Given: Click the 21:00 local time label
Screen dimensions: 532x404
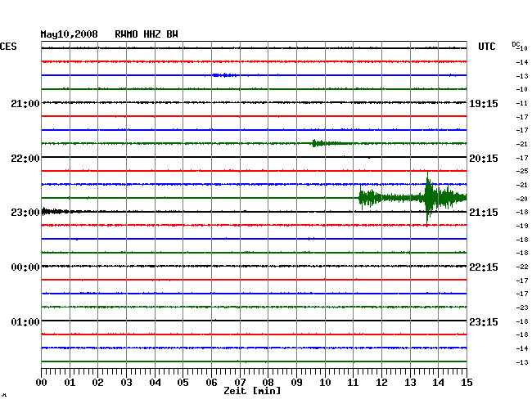Looking at the screenshot, I should pos(25,103).
